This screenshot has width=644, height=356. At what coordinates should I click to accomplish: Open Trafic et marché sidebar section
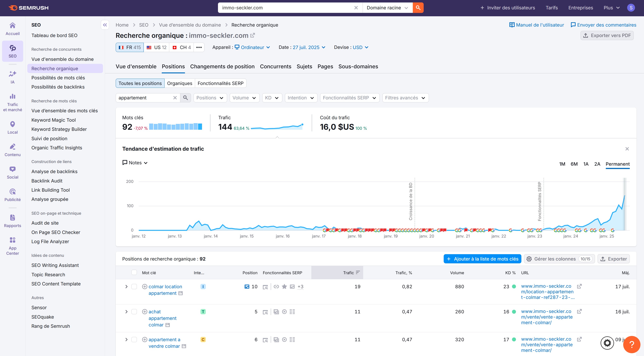pyautogui.click(x=13, y=103)
